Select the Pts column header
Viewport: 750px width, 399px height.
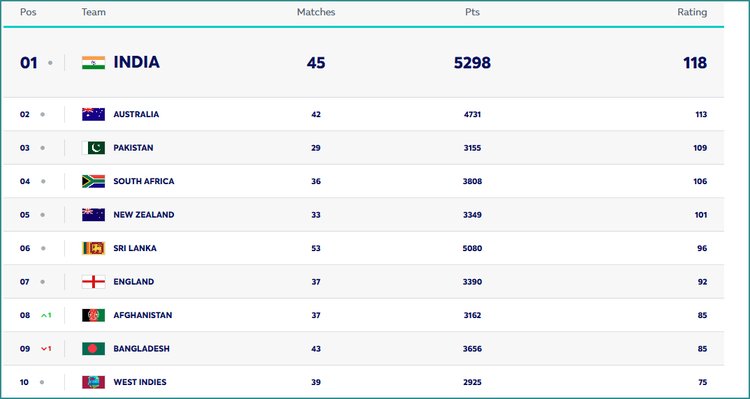472,12
